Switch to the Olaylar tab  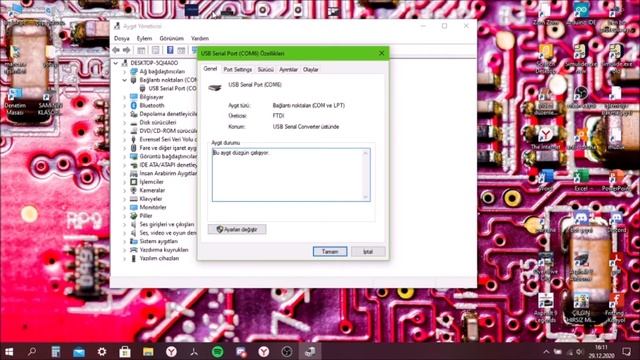click(311, 70)
